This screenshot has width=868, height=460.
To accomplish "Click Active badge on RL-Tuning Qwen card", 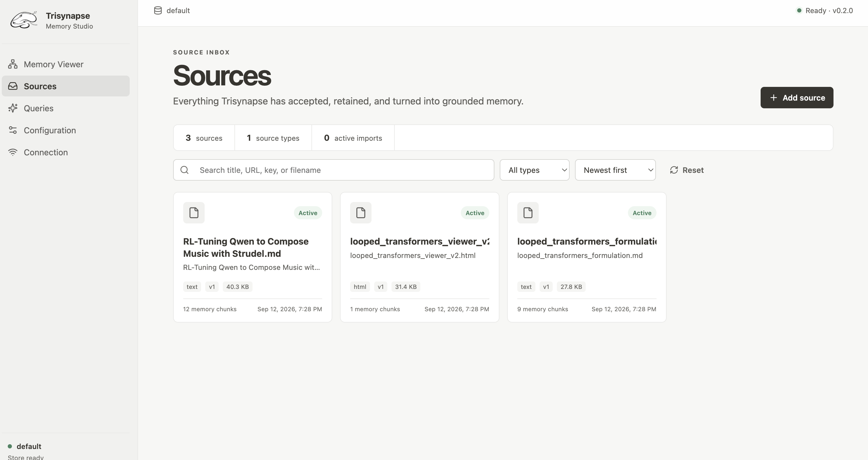I will [x=308, y=213].
